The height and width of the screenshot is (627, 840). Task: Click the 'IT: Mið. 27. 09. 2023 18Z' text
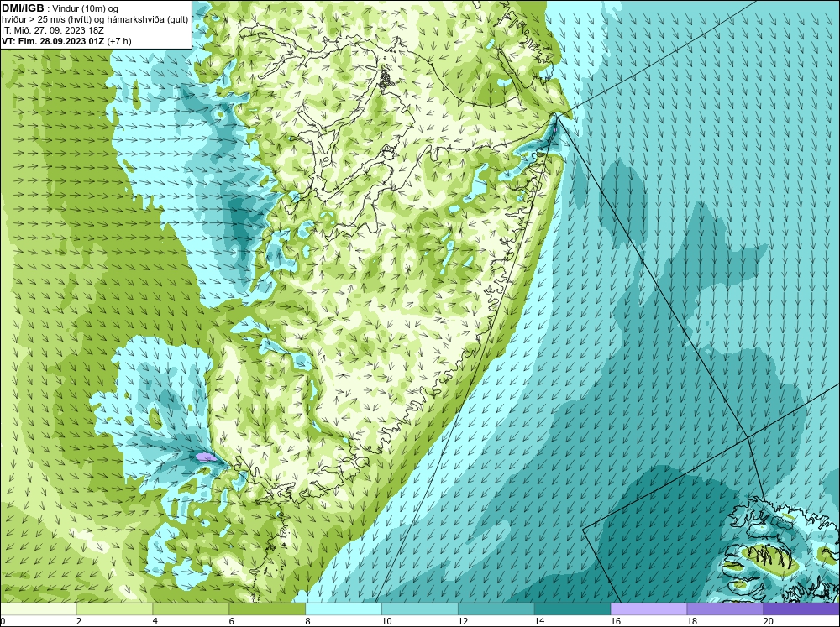(x=52, y=30)
